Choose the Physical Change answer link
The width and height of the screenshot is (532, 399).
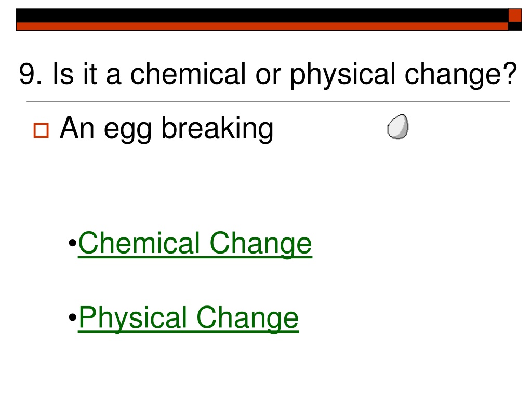[x=189, y=318]
